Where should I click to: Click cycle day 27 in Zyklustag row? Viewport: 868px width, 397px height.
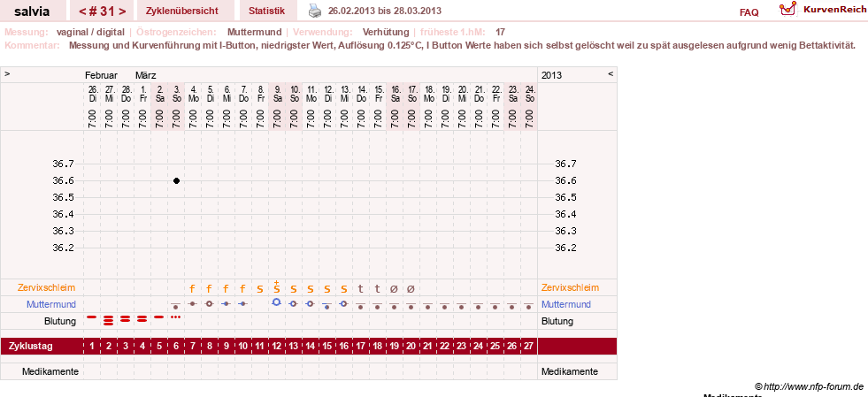pyautogui.click(x=528, y=346)
